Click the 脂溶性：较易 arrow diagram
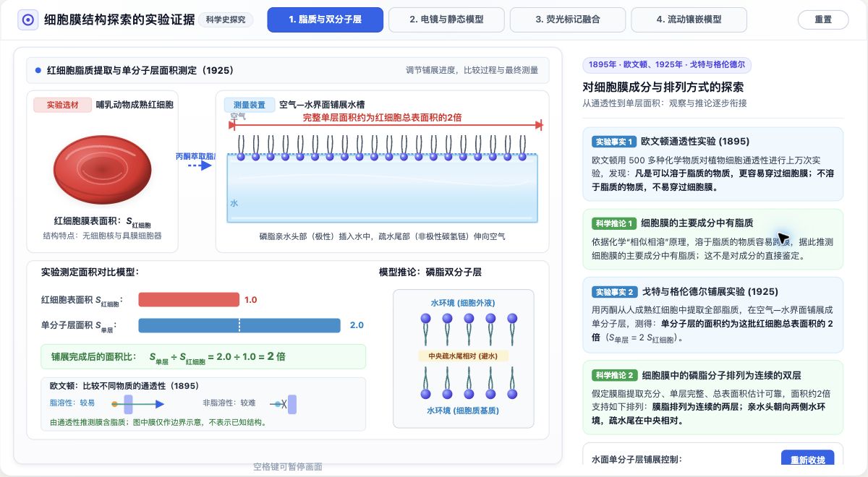The height and width of the screenshot is (477, 868). 137,404
